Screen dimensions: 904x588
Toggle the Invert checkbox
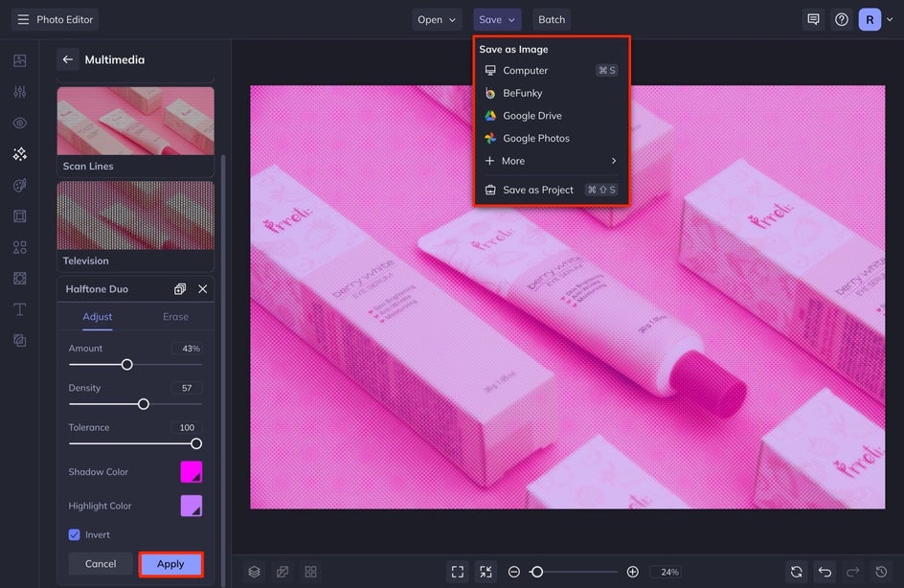click(75, 534)
